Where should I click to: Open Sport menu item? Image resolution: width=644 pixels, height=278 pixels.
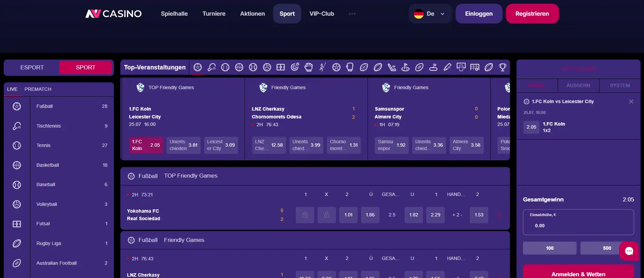[x=287, y=14]
